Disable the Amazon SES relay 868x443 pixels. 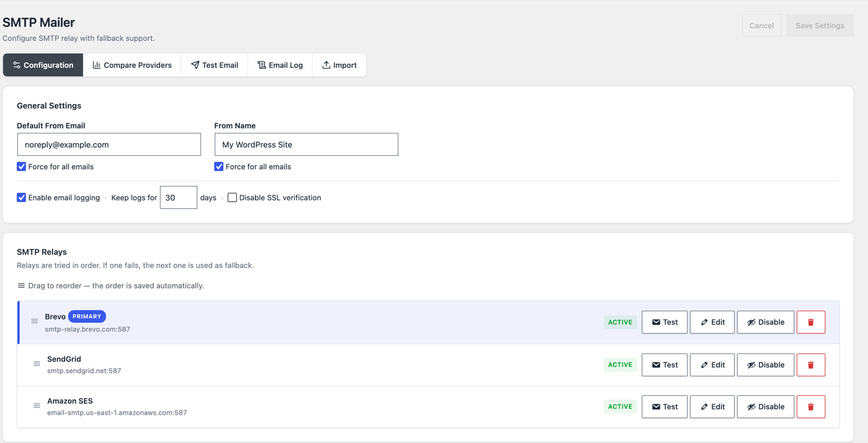765,407
